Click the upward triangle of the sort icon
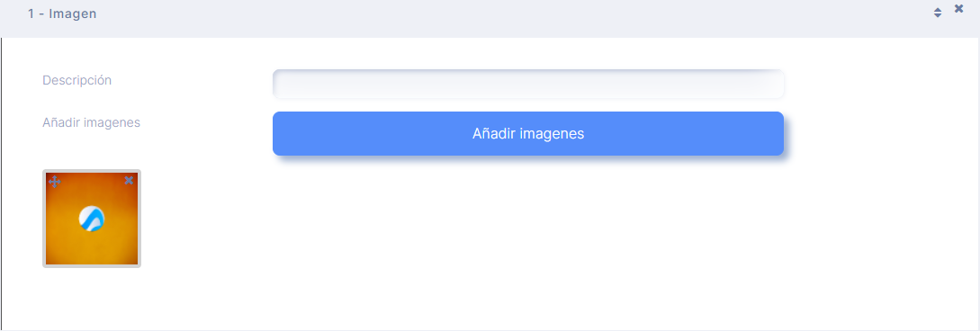 938,10
